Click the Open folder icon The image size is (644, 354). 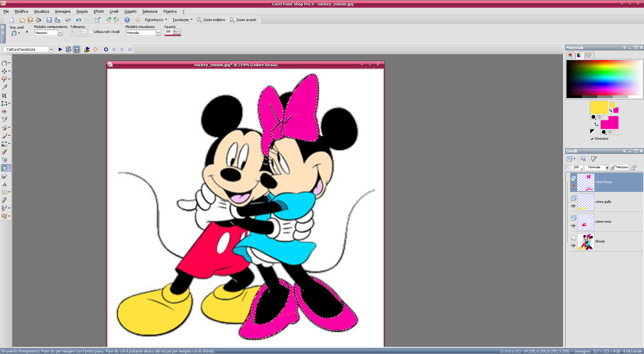22,20
